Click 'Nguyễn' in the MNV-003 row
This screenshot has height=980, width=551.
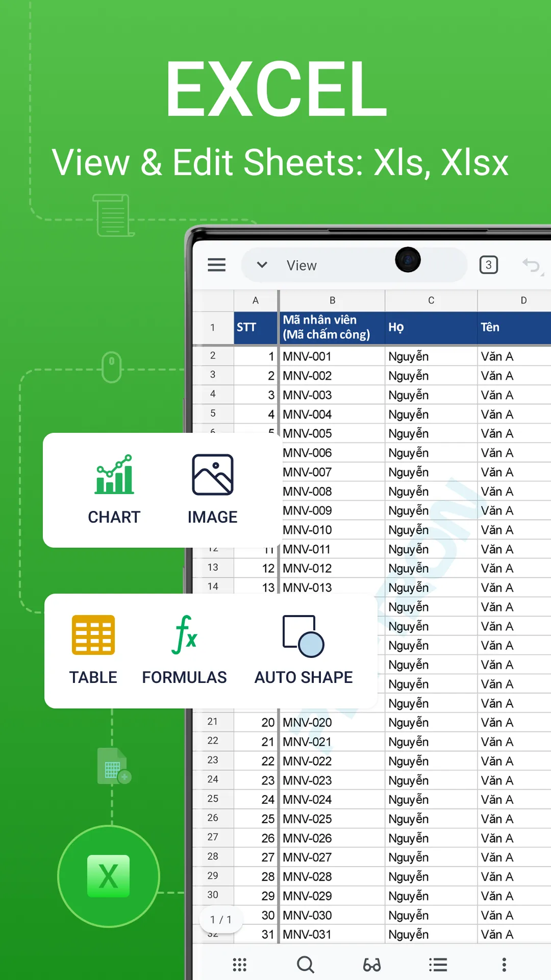431,395
